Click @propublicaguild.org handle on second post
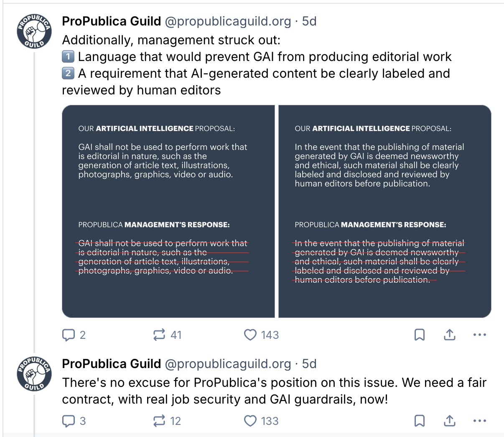The image size is (504, 437). click(228, 364)
